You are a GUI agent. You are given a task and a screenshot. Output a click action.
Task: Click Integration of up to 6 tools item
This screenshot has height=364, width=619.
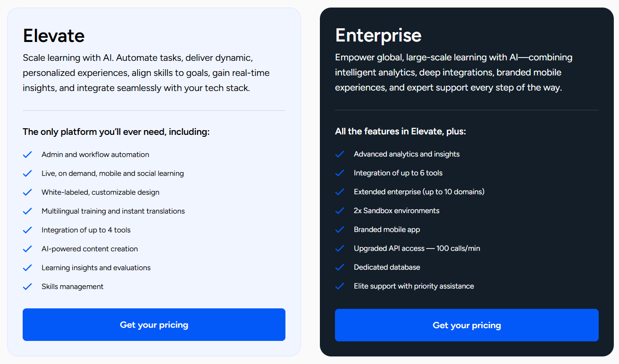tap(398, 173)
